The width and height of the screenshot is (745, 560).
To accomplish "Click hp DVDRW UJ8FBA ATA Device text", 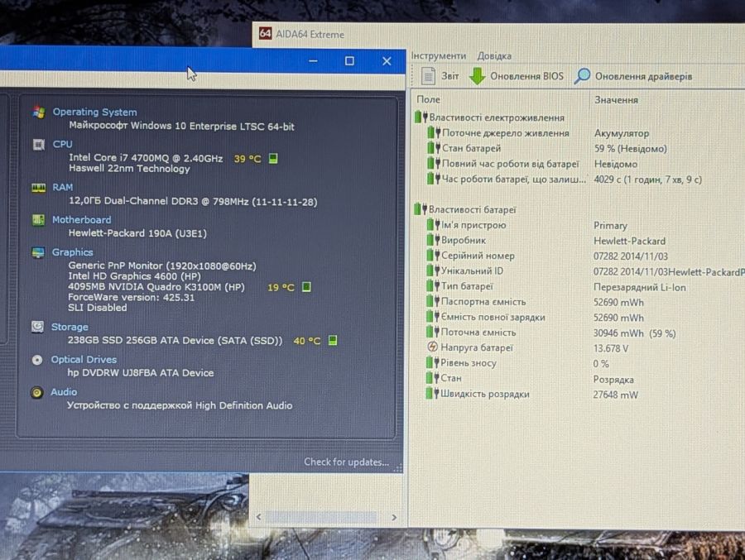I will (141, 373).
